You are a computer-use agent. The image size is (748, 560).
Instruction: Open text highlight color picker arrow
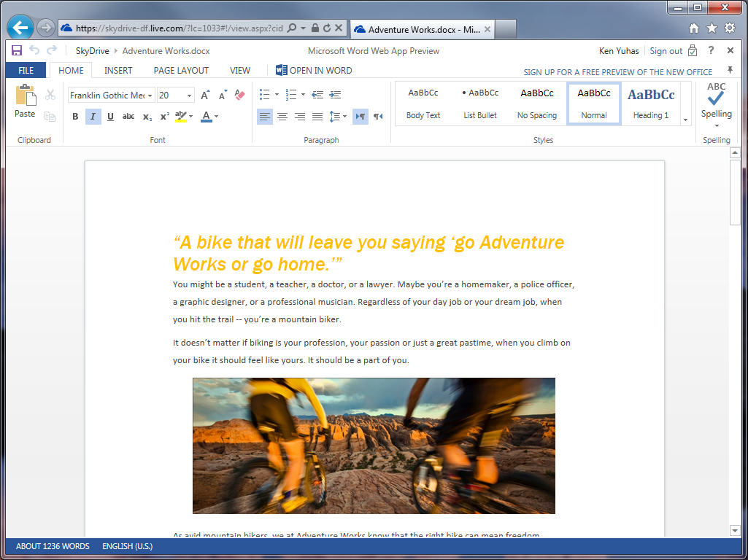[x=191, y=117]
